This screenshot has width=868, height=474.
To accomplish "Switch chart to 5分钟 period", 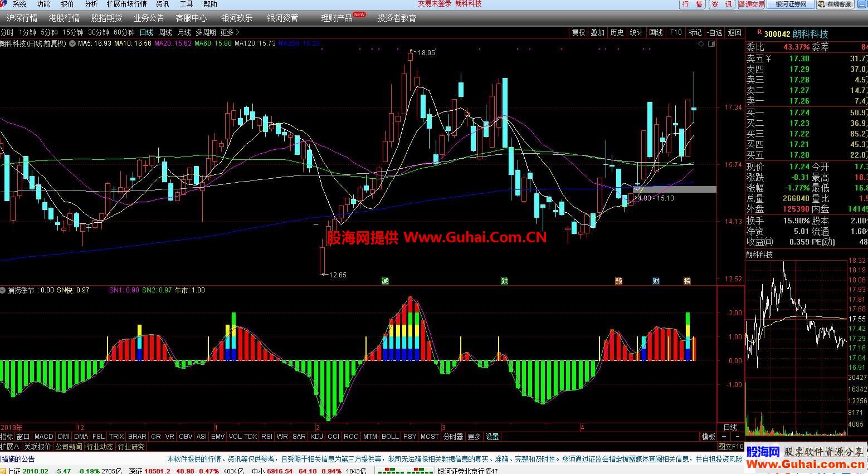I will pyautogui.click(x=49, y=32).
